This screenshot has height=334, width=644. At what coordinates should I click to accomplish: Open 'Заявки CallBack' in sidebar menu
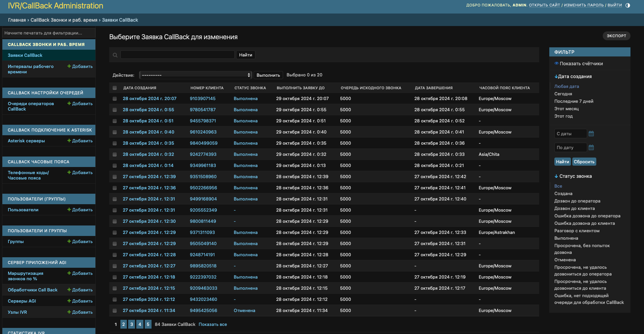(25, 55)
